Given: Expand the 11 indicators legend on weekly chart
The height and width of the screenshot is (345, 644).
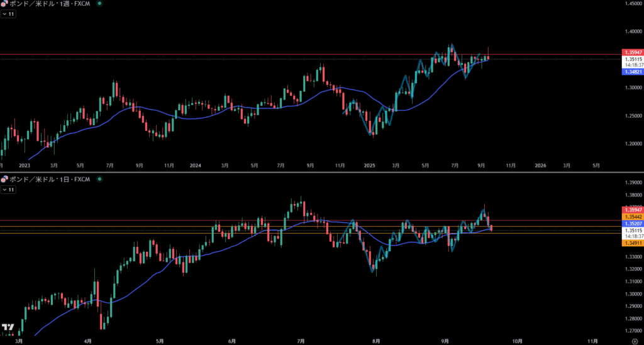Looking at the screenshot, I should [x=8, y=13].
